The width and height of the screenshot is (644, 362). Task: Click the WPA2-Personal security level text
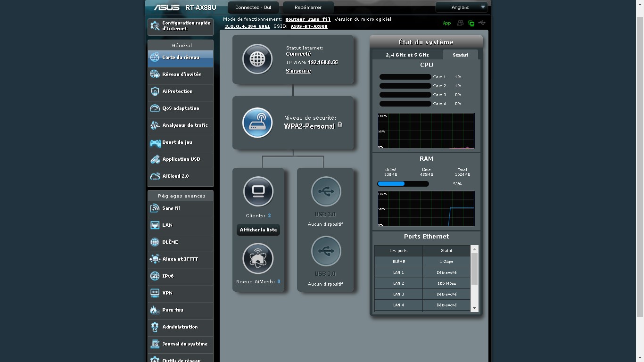click(x=309, y=126)
